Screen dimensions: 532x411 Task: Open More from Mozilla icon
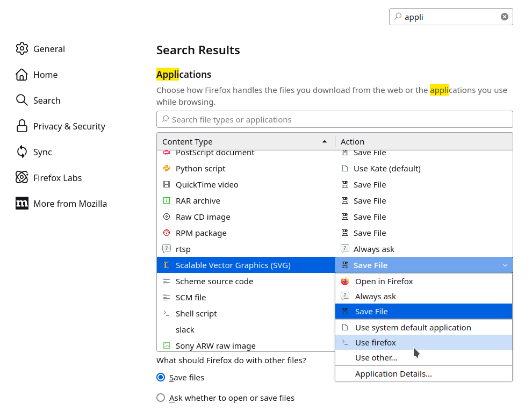tap(21, 204)
